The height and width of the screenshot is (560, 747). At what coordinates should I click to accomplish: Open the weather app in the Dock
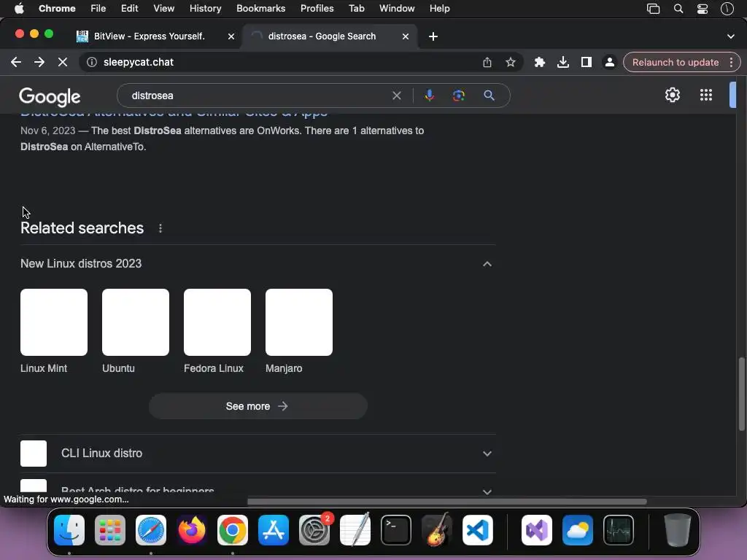[578, 530]
